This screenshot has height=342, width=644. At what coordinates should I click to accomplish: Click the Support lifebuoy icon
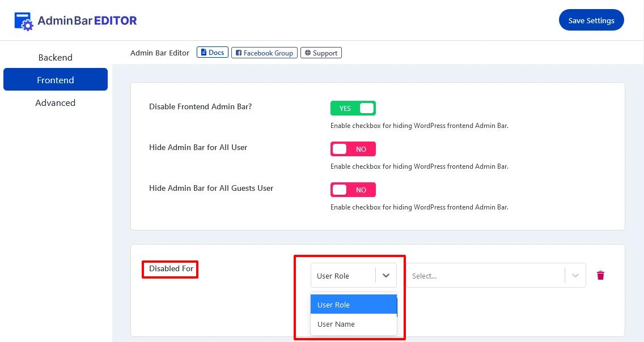point(307,53)
